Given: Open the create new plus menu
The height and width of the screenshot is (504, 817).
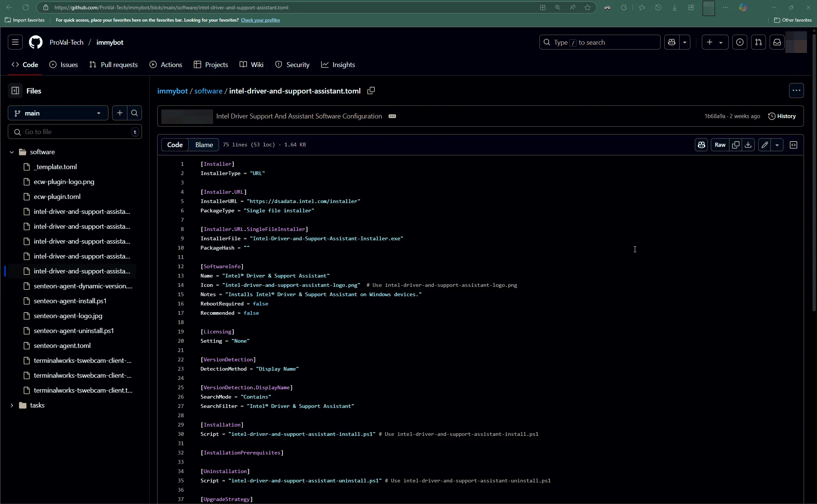Looking at the screenshot, I should (x=715, y=42).
